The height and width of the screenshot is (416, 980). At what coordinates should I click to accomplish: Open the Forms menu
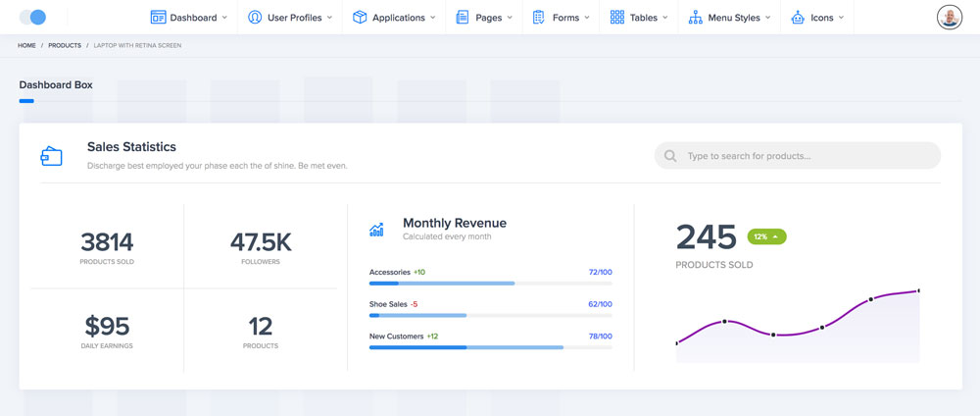[565, 18]
